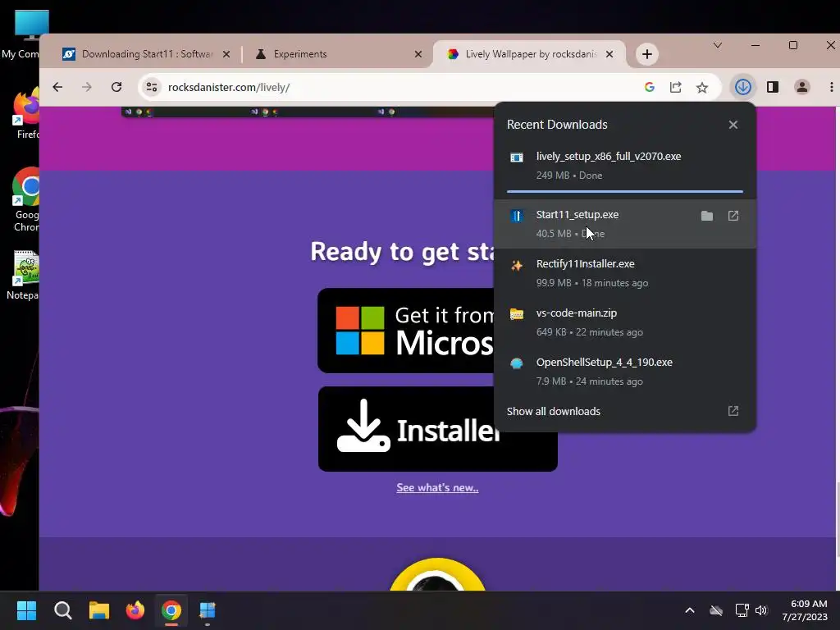Close the Recent Downloads panel

tap(733, 125)
